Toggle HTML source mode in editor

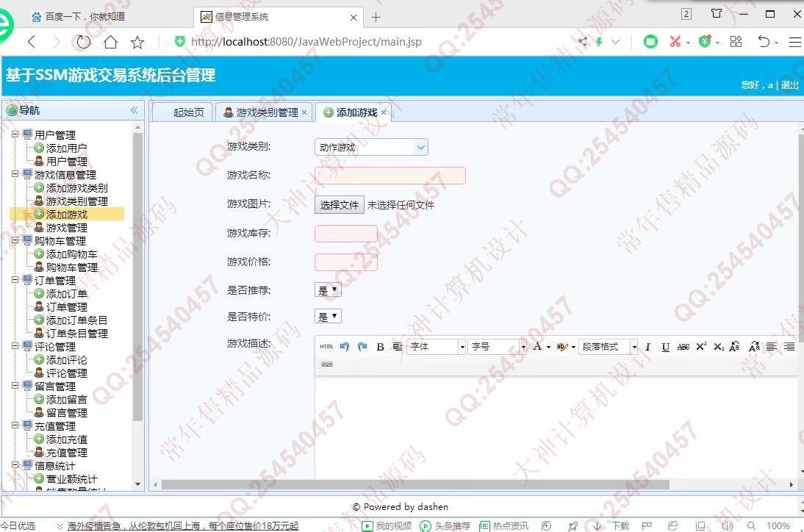(x=326, y=347)
